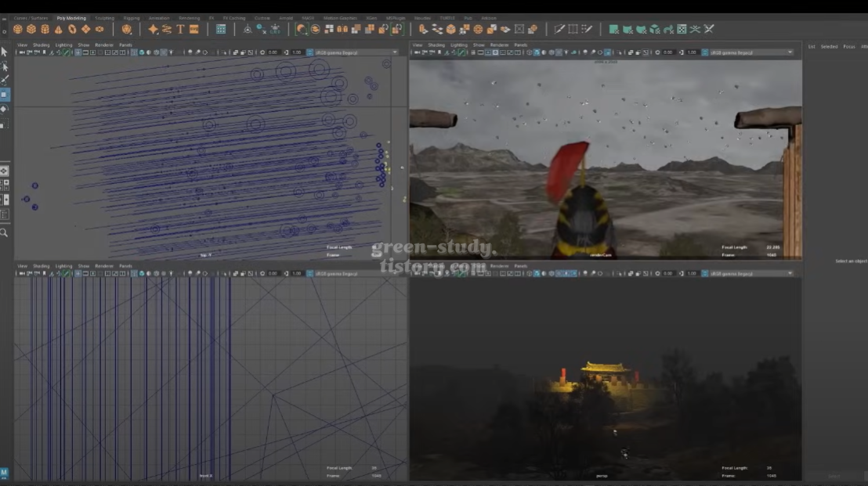Viewport: 868px width, 486px height.
Task: Click the Bevel shelf icon
Action: pyautogui.click(x=451, y=29)
